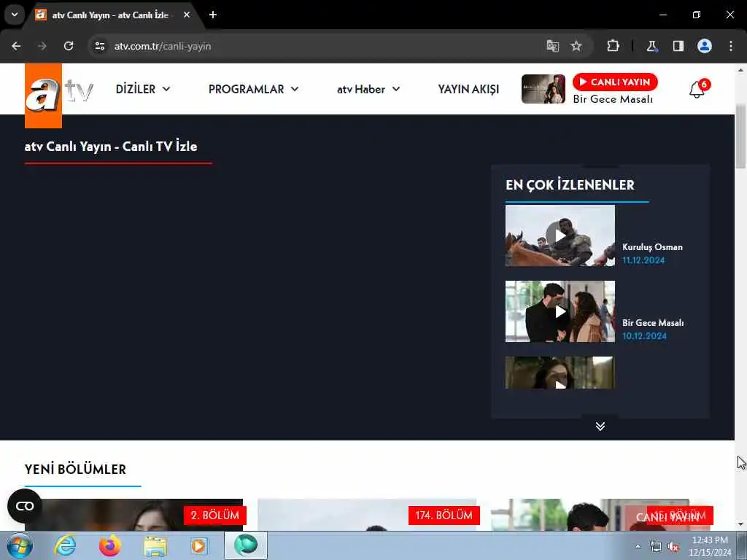Go back with the browser back arrow

pyautogui.click(x=16, y=46)
